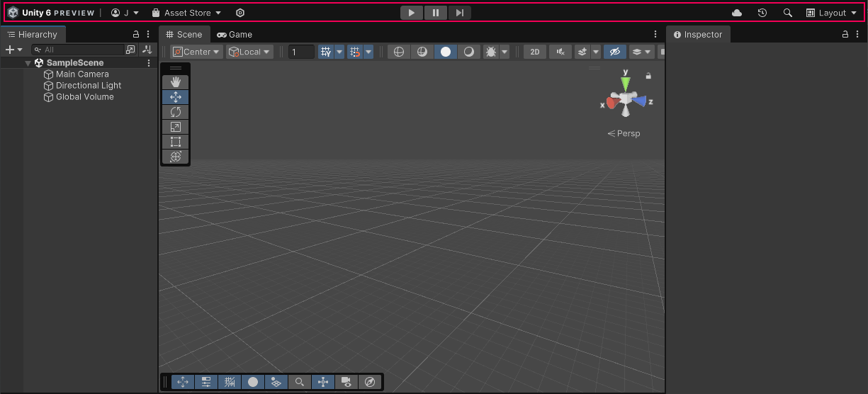Image resolution: width=868 pixels, height=394 pixels.
Task: Open Undo History from the top bar
Action: coord(762,13)
